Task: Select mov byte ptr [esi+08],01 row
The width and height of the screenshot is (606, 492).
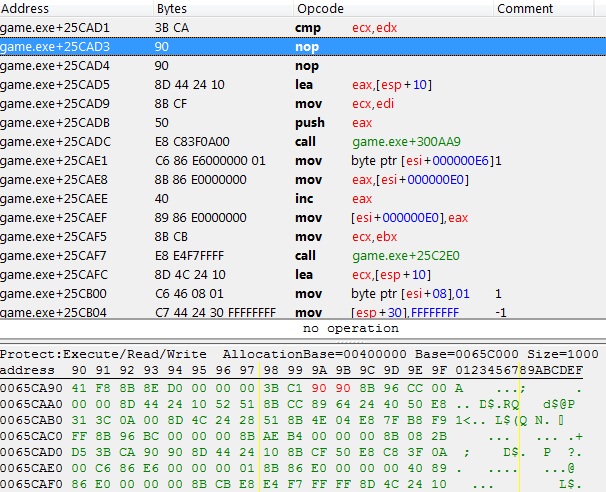Action: coord(303,293)
